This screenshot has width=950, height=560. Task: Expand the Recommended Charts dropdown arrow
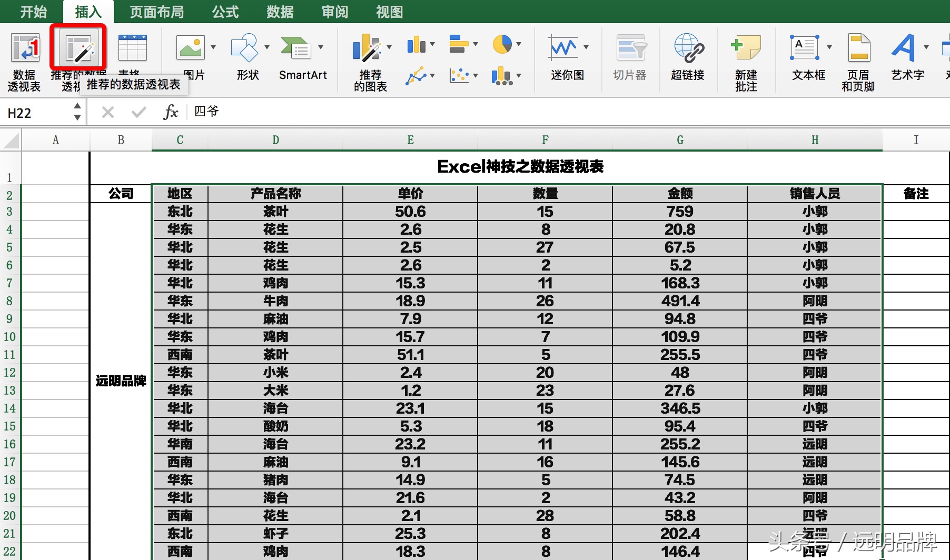(389, 47)
